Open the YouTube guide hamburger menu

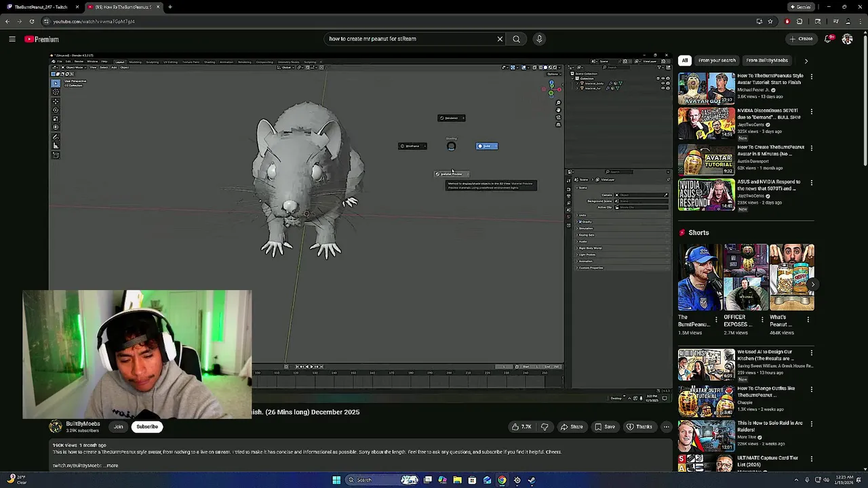coord(12,39)
